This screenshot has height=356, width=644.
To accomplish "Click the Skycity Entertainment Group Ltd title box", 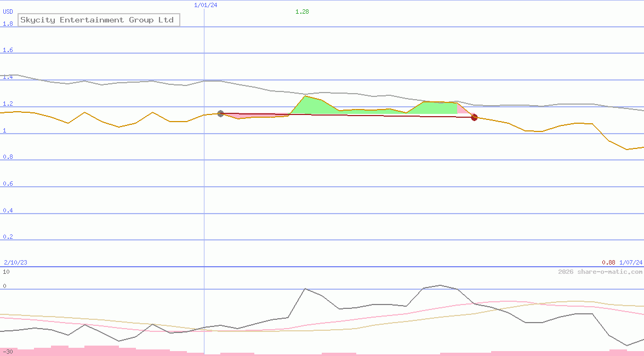I will pyautogui.click(x=99, y=20).
